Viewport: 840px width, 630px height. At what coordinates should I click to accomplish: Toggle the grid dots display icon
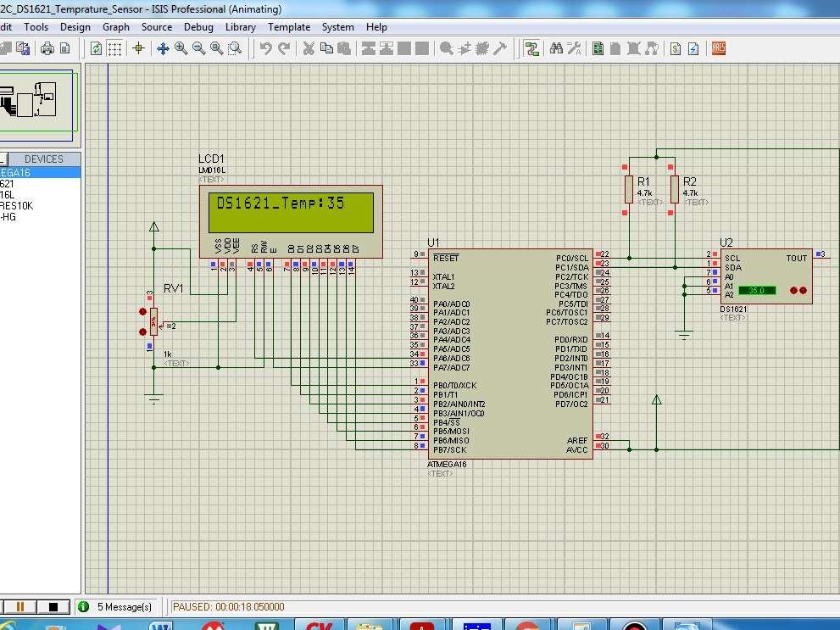[114, 48]
